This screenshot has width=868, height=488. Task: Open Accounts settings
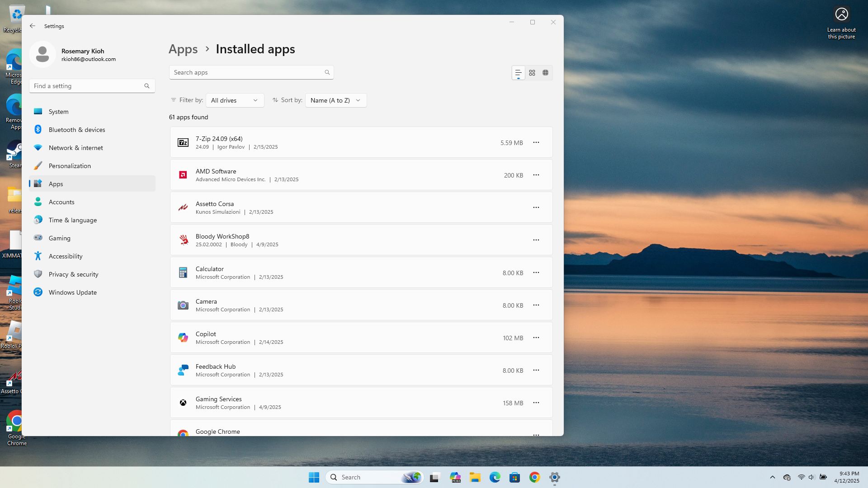[92, 202]
